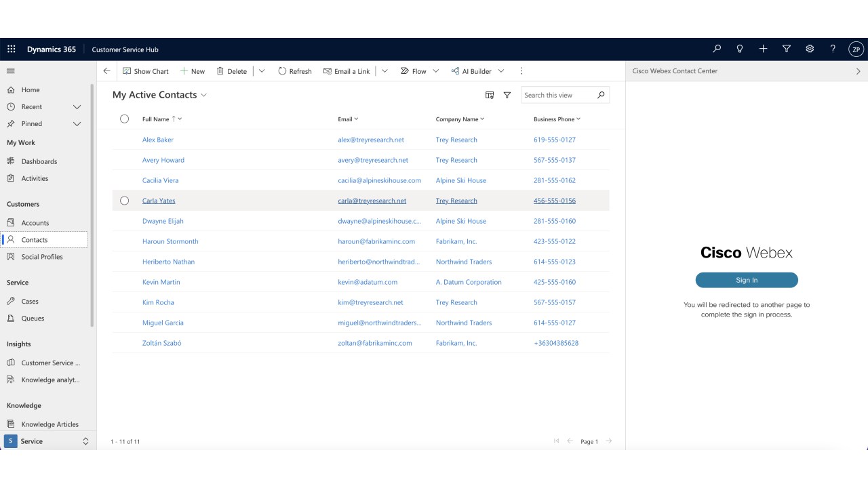Image resolution: width=868 pixels, height=488 pixels.
Task: Create a New contact
Action: pos(193,71)
